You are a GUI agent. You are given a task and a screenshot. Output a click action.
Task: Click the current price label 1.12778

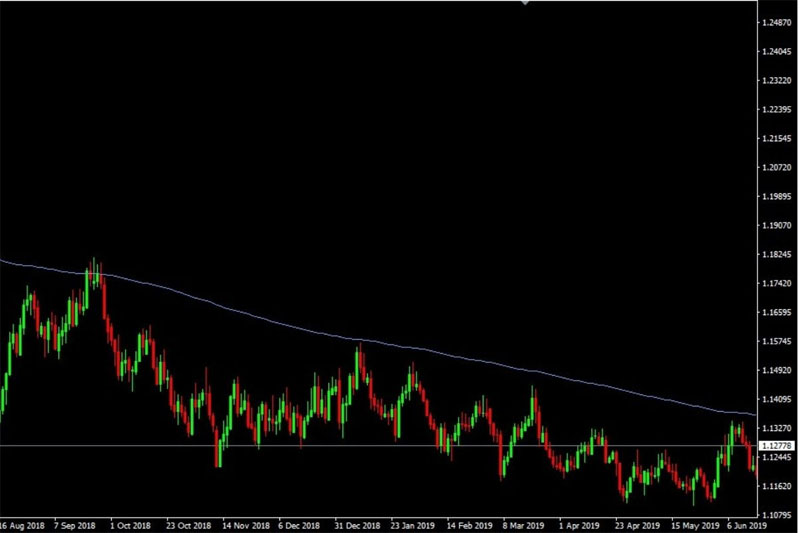[x=777, y=446]
